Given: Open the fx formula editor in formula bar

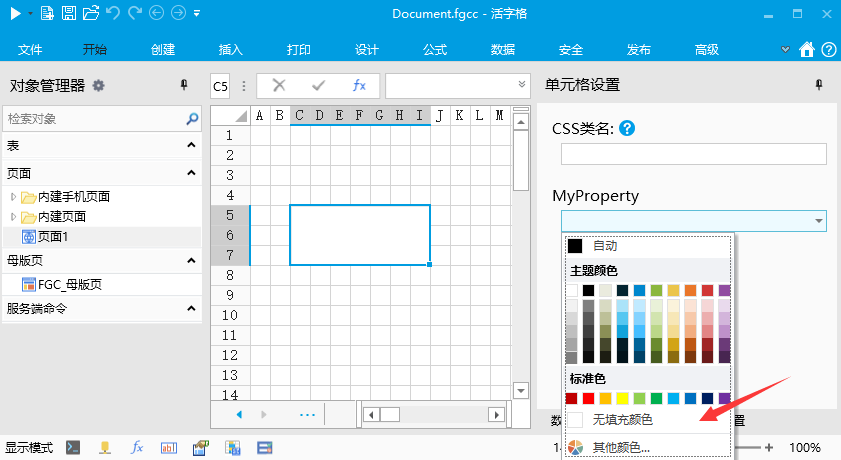Looking at the screenshot, I should (x=359, y=85).
